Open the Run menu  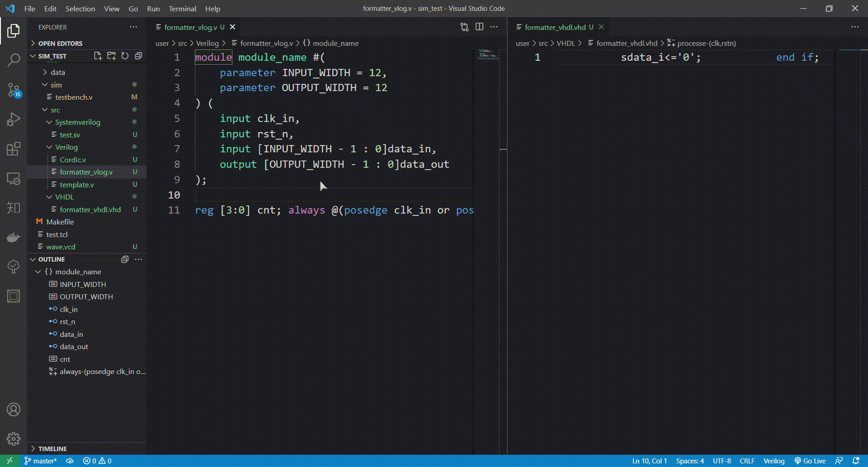[x=153, y=9]
